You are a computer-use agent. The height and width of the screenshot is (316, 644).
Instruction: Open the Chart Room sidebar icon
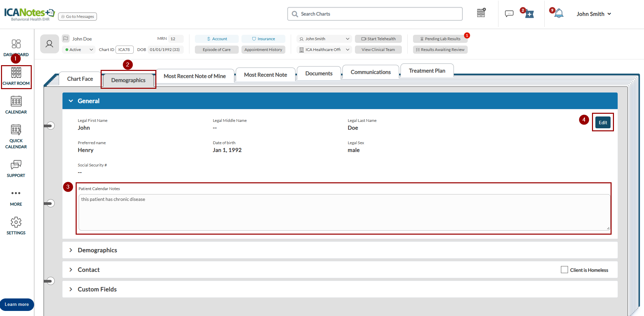(16, 73)
